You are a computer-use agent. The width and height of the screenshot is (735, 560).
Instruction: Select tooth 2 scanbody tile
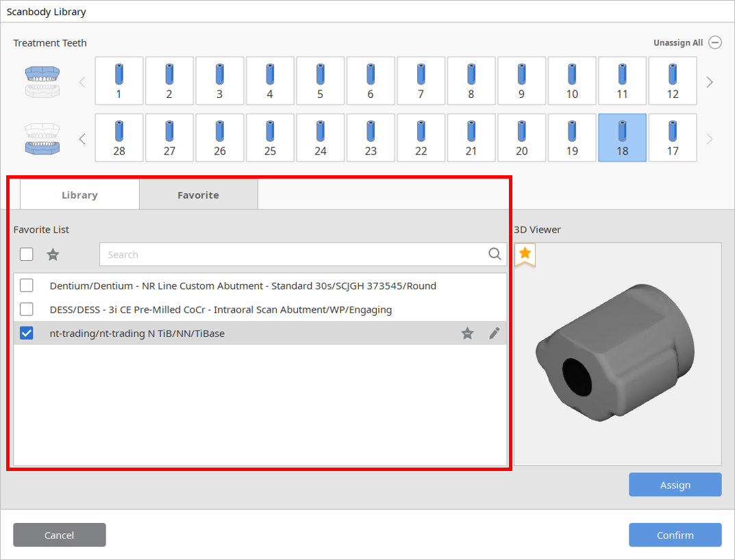[169, 81]
